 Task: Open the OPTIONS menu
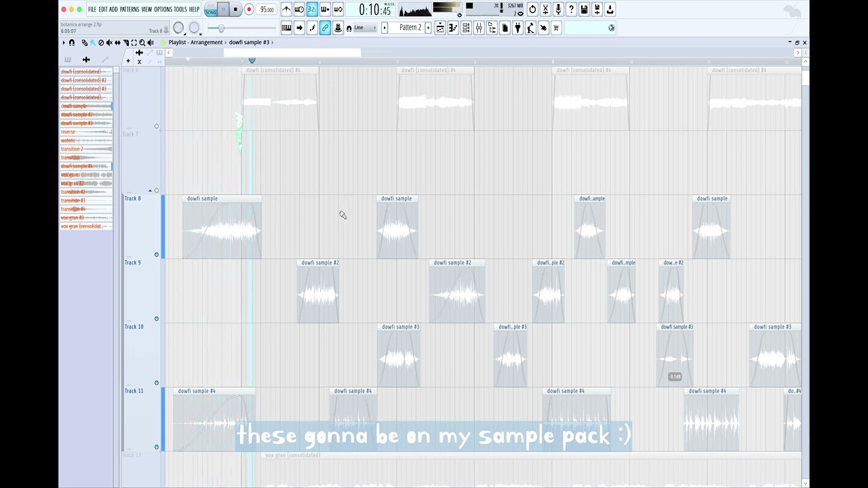click(x=163, y=9)
